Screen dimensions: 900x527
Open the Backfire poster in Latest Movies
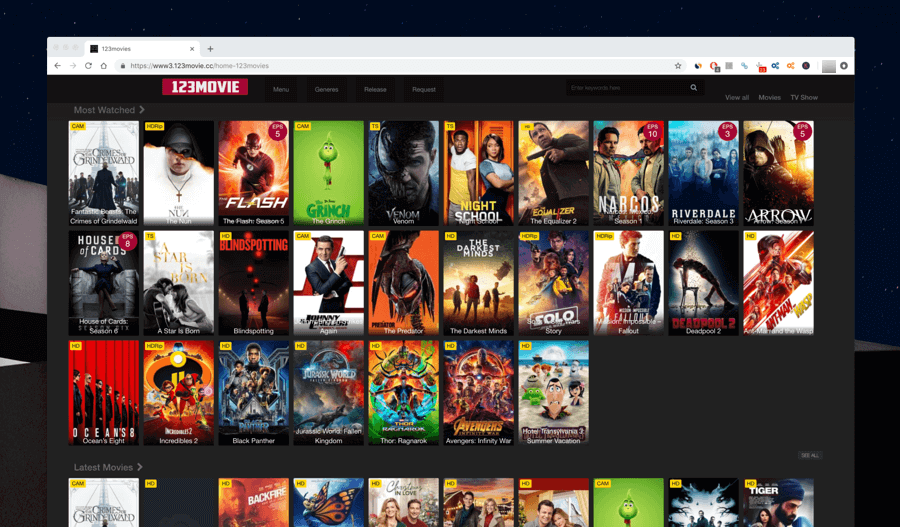click(254, 503)
